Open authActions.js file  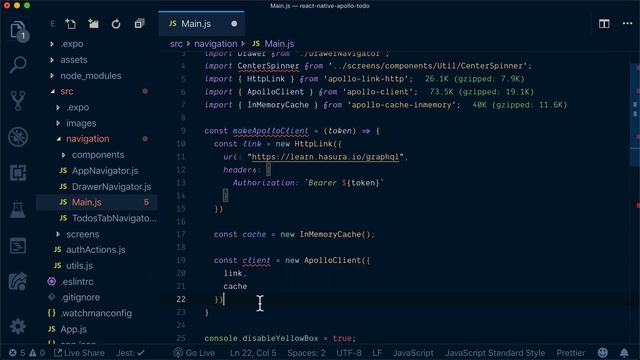[96, 250]
